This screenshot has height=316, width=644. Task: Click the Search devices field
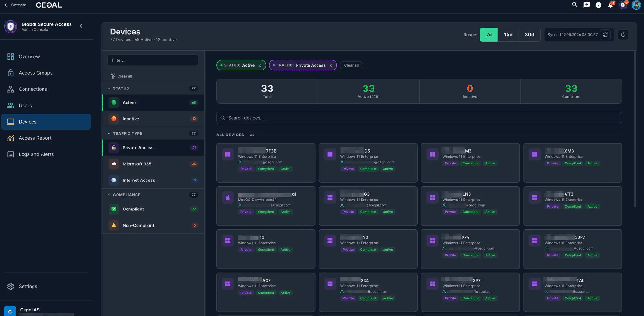click(419, 118)
